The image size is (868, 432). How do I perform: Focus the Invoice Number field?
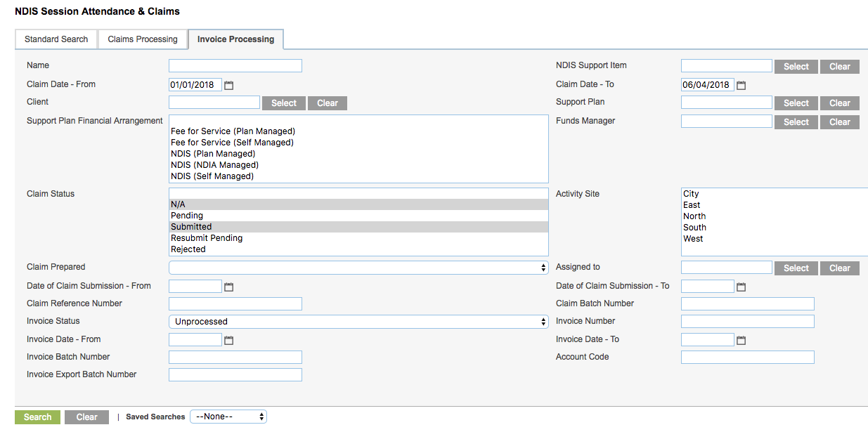[748, 322]
